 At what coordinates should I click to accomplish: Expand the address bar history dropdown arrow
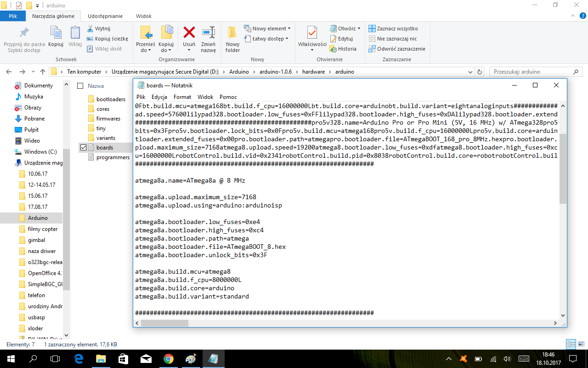coord(470,72)
